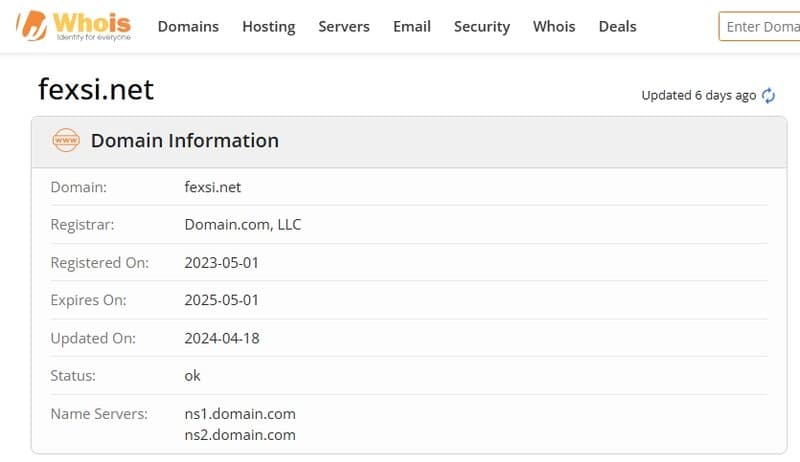Viewport: 800px width, 462px height.
Task: Select Servers in the navigation bar
Action: point(344,27)
